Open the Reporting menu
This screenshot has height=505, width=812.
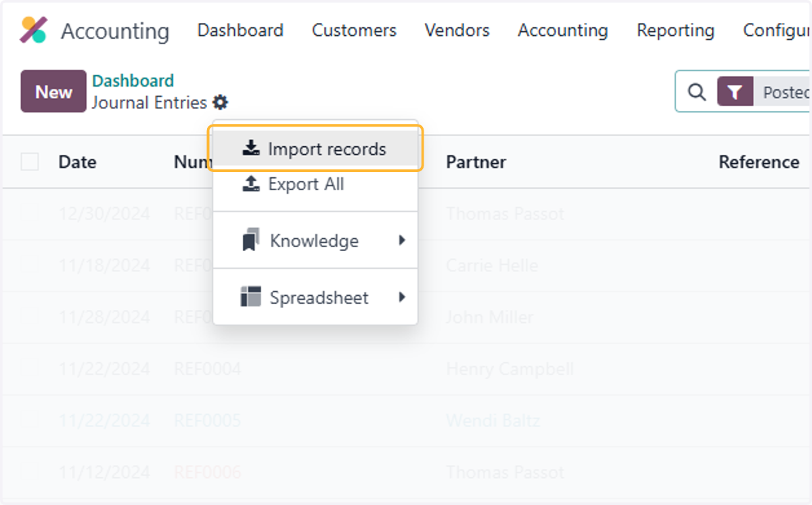tap(675, 30)
